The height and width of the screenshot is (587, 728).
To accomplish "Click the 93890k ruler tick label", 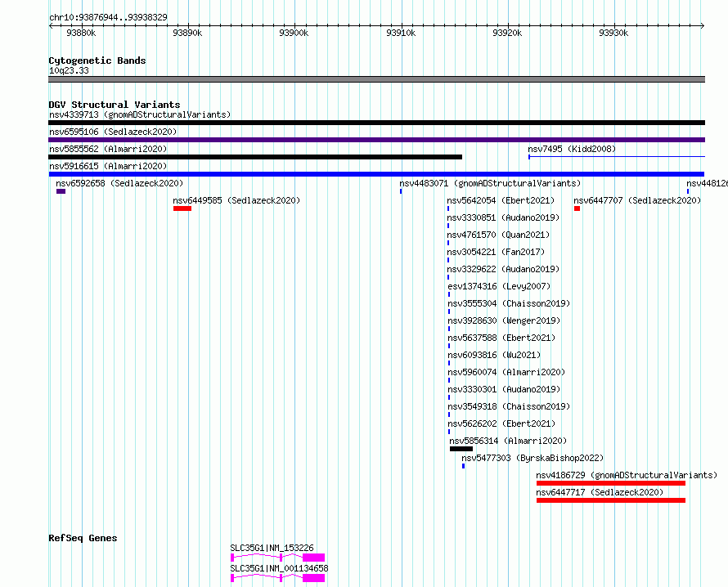I will tap(187, 33).
